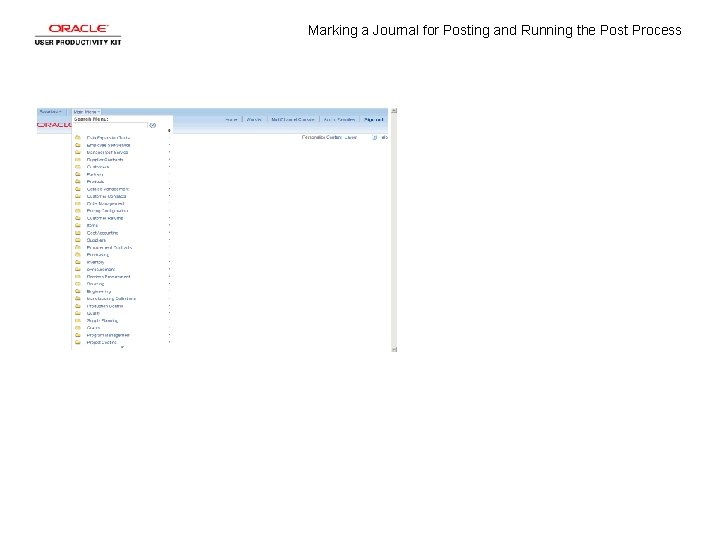Viewport: 720px width, 540px height.
Task: Click the help icon beside Layout
Action: [x=374, y=137]
